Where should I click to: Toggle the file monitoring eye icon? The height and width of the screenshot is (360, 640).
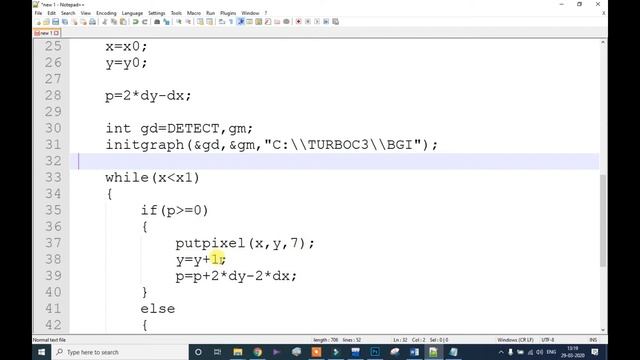287,22
